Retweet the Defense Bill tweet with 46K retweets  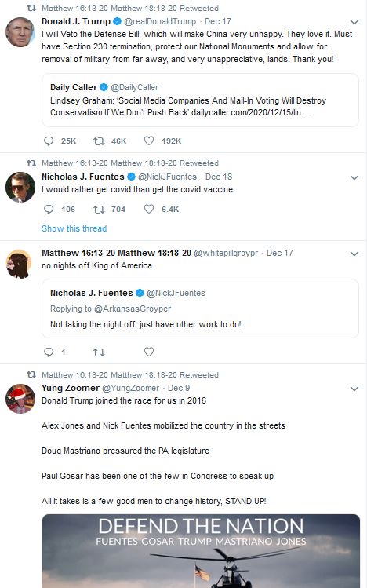(99, 141)
